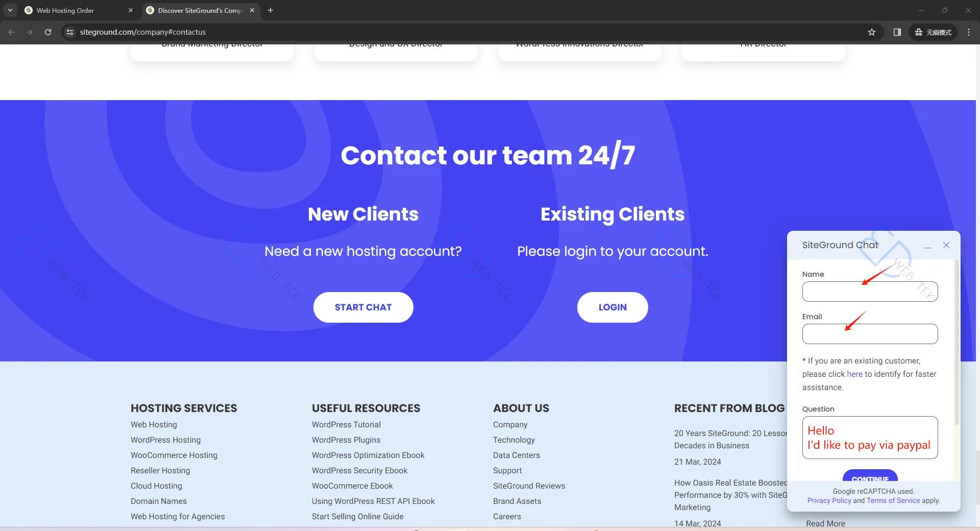Open the Oasis Real Estate blog post
980x531 pixels.
pyautogui.click(x=730, y=495)
